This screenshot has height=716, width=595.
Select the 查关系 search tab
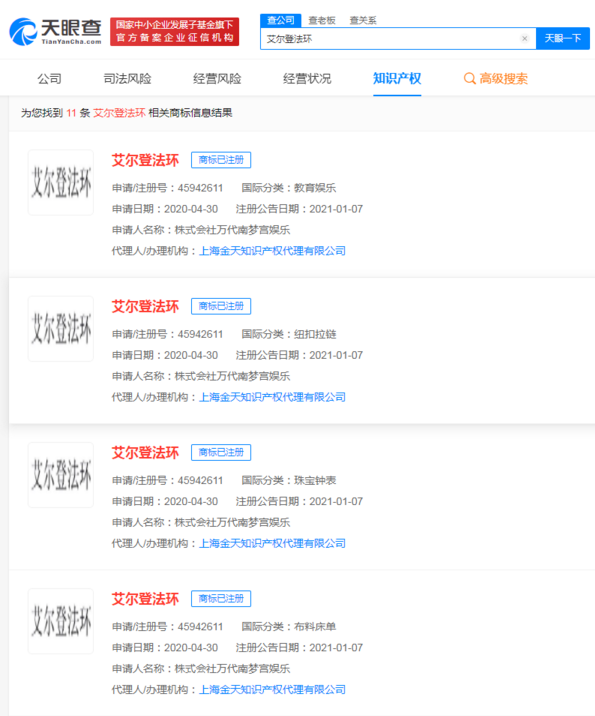pos(363,21)
